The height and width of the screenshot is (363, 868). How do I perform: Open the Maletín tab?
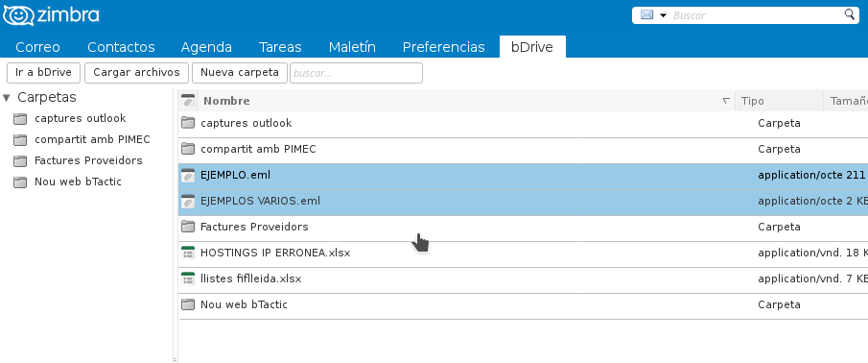(352, 47)
